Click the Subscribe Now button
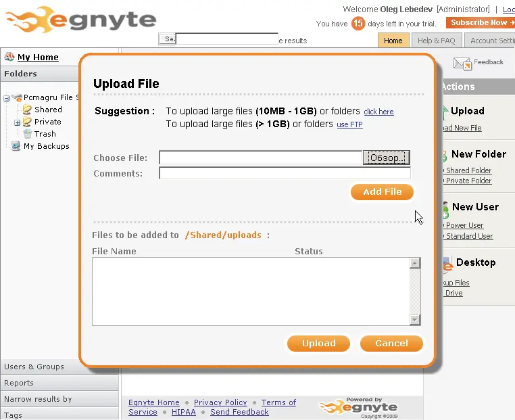 coord(481,23)
